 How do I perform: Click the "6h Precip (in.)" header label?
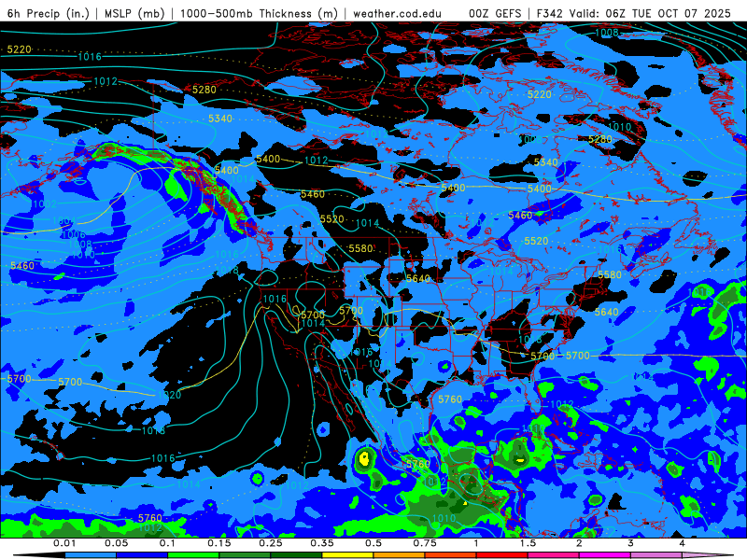49,13
